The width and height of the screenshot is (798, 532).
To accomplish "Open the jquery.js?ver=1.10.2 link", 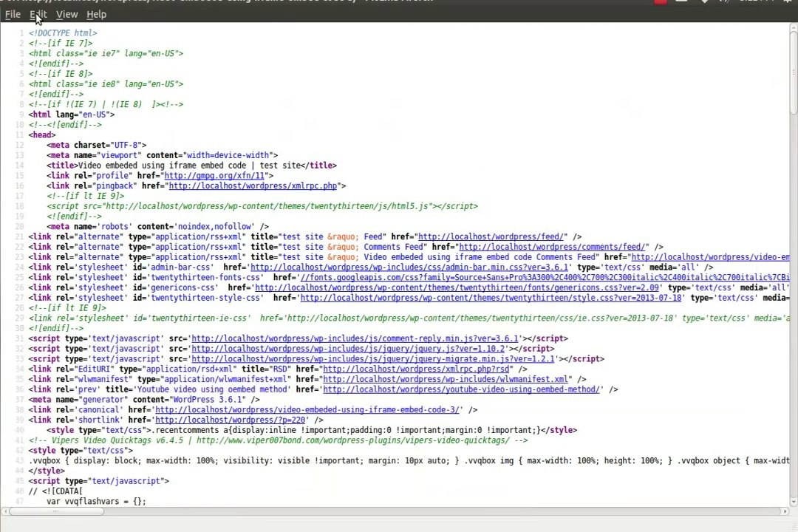I will point(348,349).
